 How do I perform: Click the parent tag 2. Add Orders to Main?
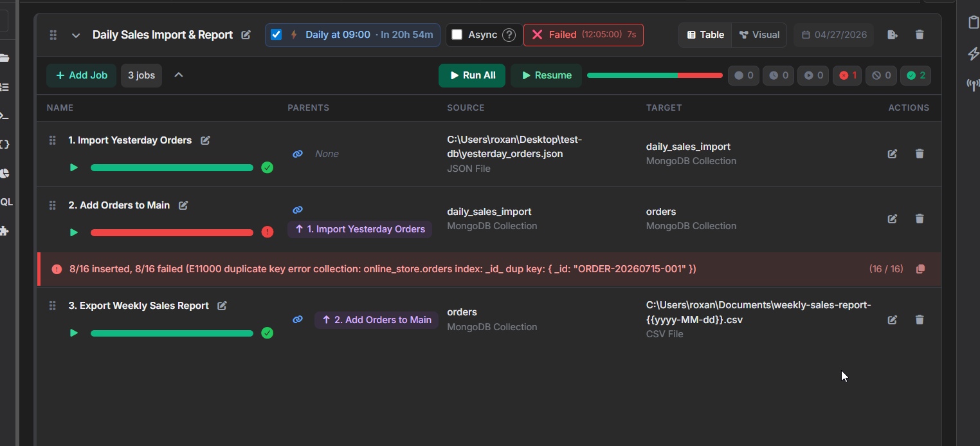click(x=377, y=320)
